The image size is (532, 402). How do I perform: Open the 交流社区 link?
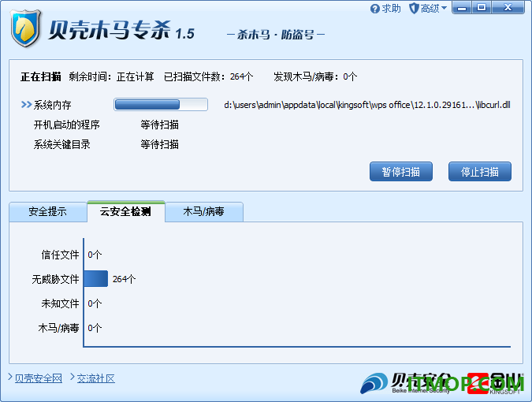coord(96,378)
